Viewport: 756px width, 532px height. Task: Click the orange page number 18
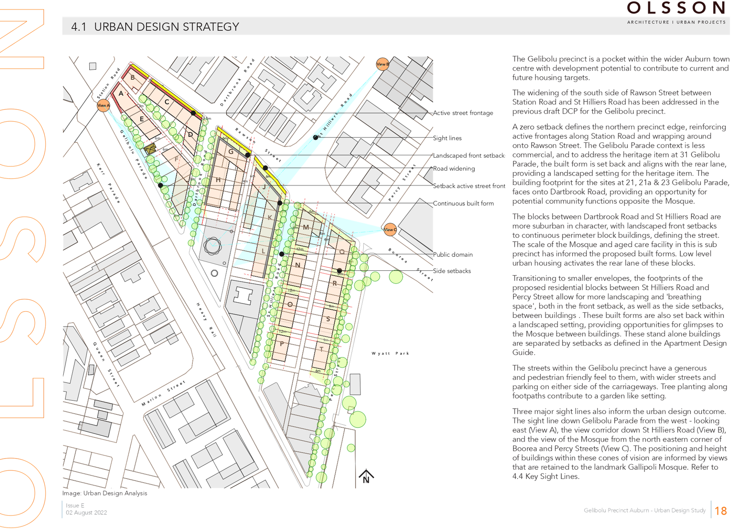[721, 511]
